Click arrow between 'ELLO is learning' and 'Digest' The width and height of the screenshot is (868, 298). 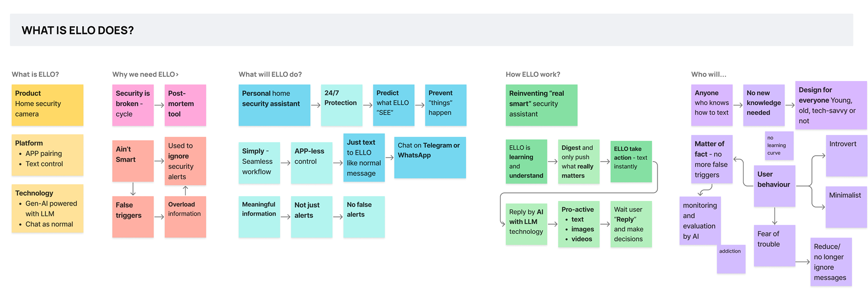552,161
